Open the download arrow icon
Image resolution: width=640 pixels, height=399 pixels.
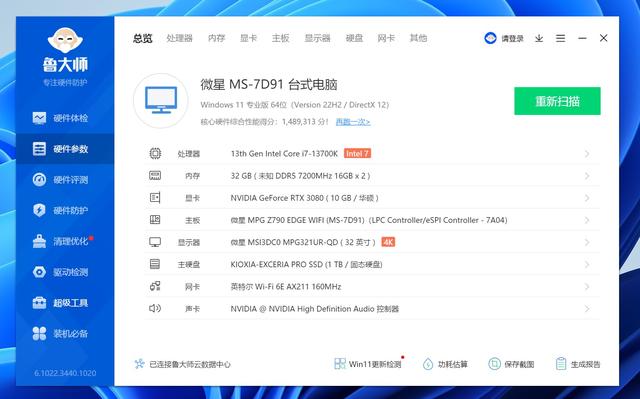point(539,38)
